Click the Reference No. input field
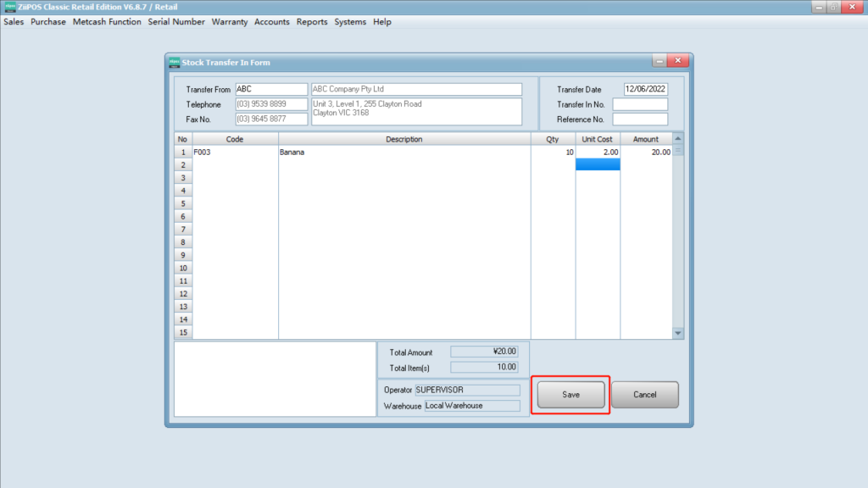 pyautogui.click(x=640, y=119)
